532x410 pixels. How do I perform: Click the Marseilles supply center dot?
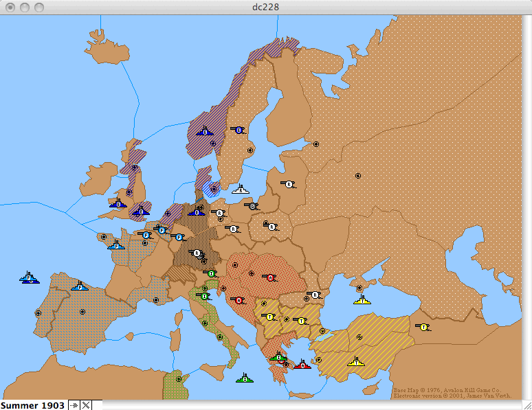pyautogui.click(x=156, y=300)
